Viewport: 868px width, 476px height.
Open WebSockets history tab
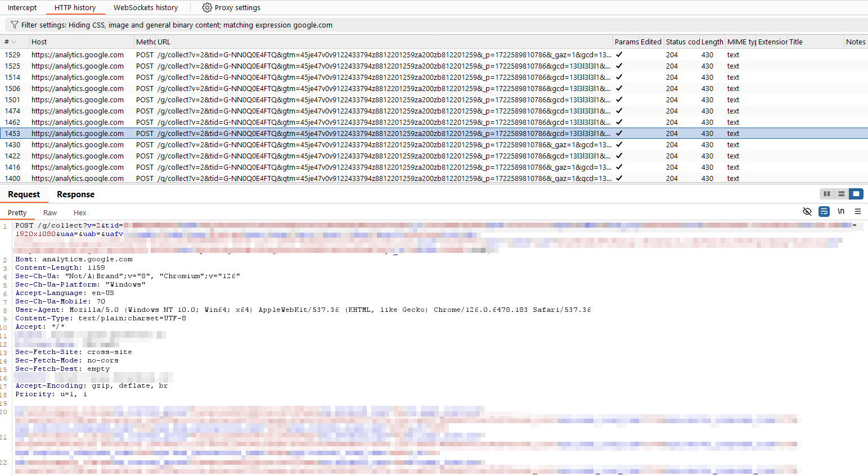click(146, 7)
